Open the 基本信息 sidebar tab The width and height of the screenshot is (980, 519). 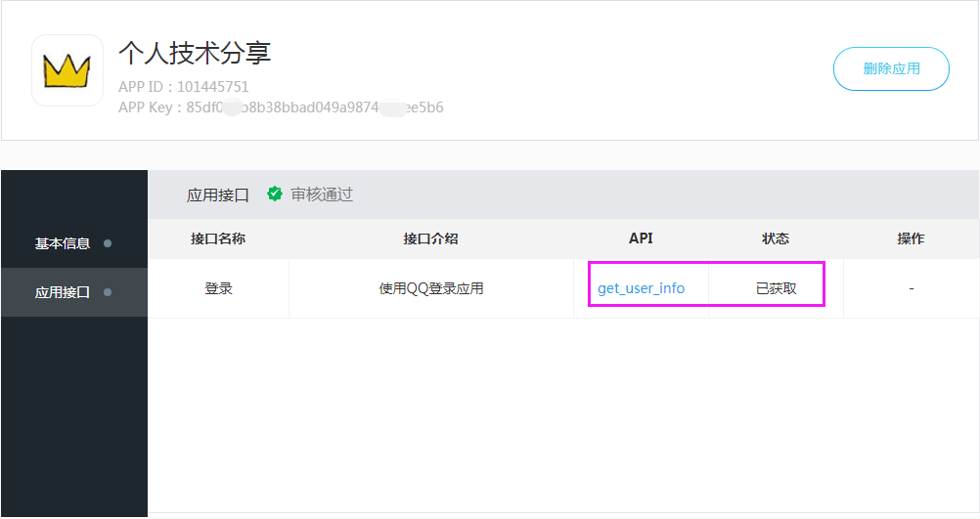pos(74,243)
